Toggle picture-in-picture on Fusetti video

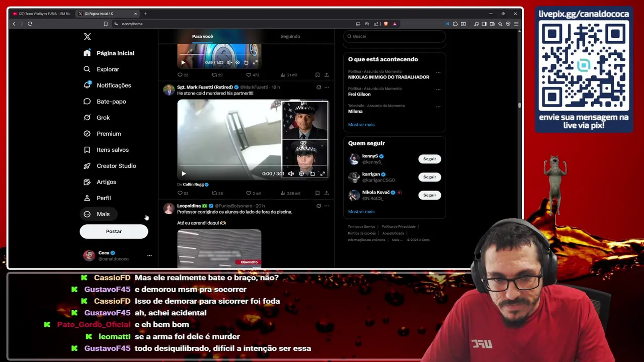point(312,173)
